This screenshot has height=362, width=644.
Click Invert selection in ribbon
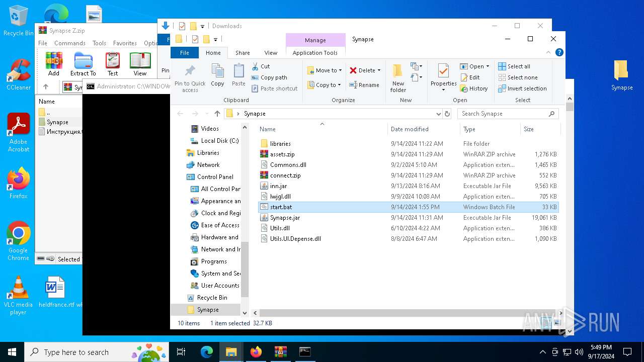(522, 88)
